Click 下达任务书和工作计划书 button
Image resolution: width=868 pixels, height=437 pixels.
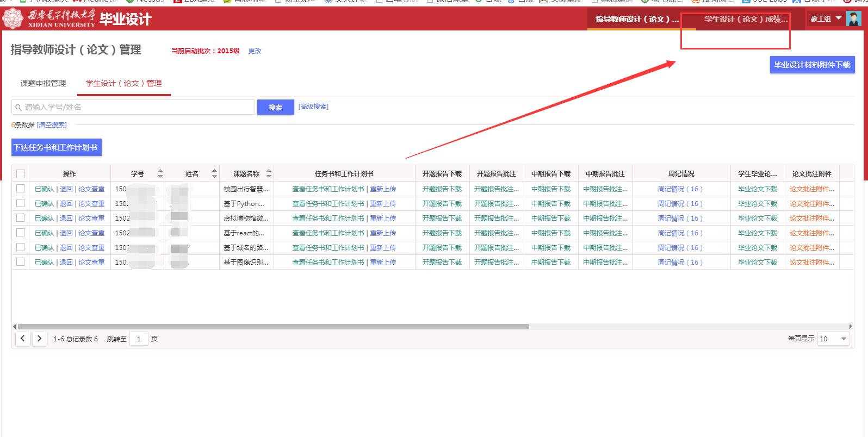click(x=56, y=147)
